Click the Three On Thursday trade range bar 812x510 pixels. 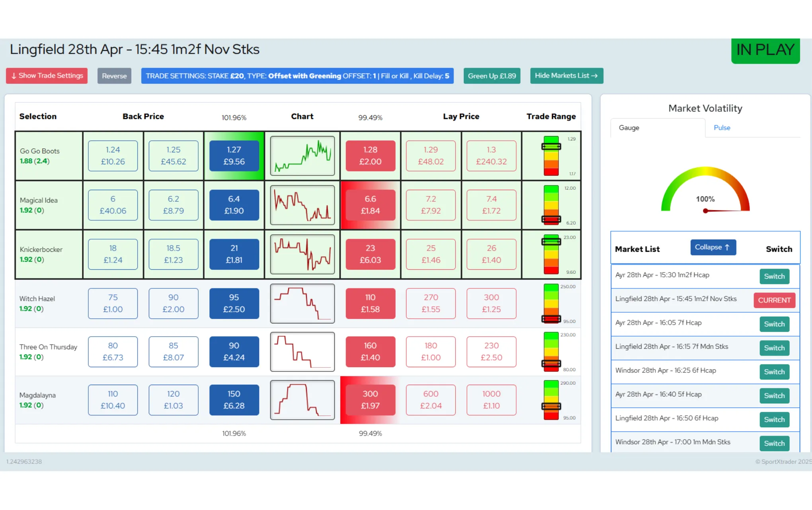coord(551,352)
